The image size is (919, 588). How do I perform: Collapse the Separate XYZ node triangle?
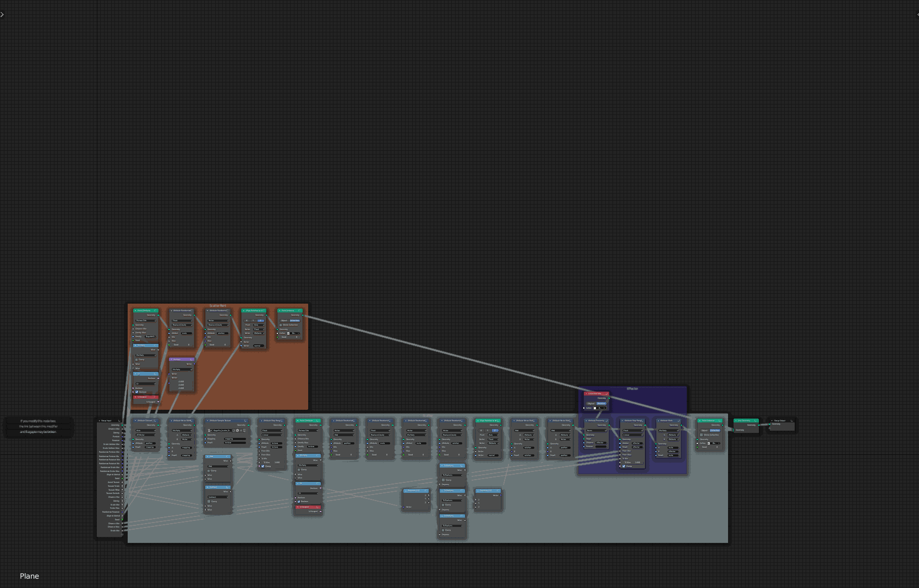click(406, 491)
